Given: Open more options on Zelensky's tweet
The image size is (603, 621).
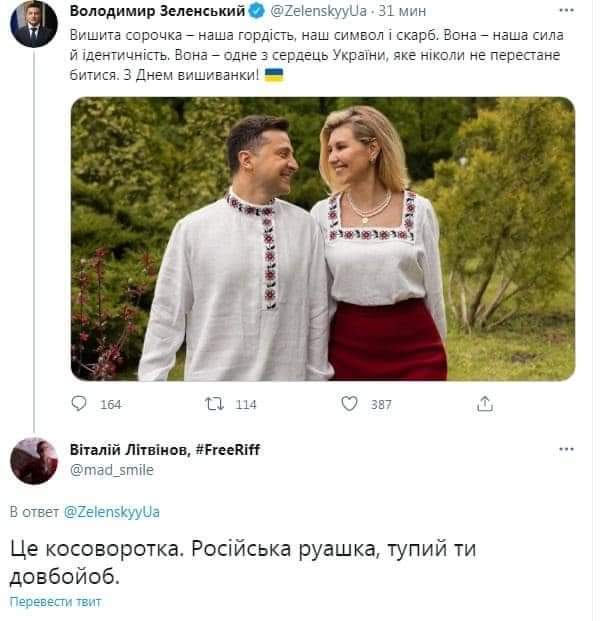Looking at the screenshot, I should pyautogui.click(x=567, y=10).
